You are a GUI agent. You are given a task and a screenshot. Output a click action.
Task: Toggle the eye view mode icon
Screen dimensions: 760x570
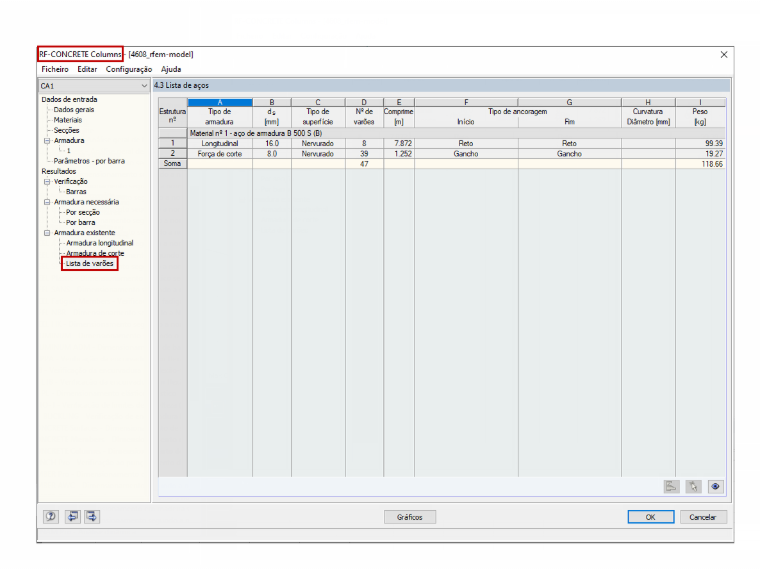[715, 486]
